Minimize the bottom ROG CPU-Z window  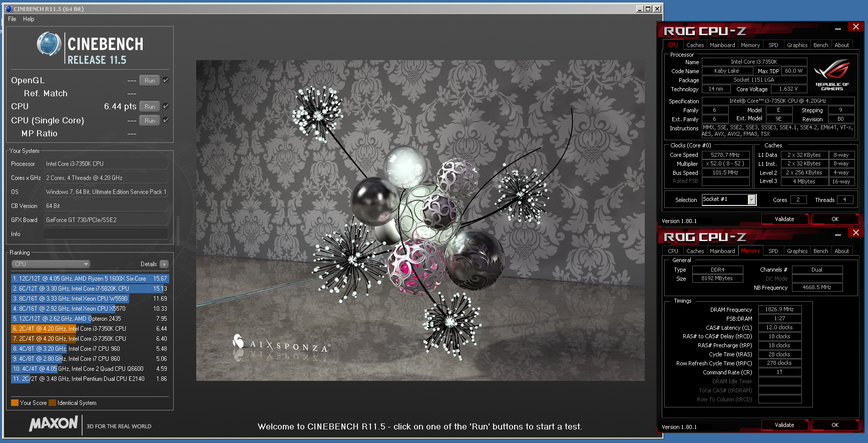[838, 235]
